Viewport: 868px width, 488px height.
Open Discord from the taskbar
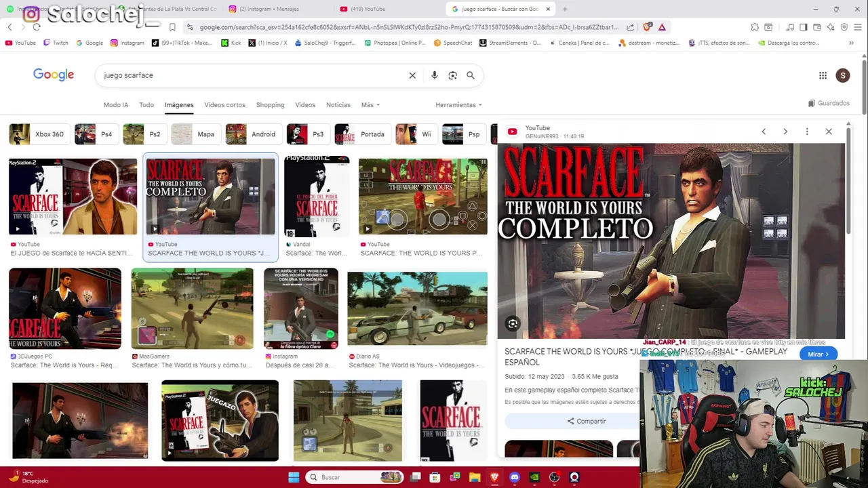[x=514, y=477]
